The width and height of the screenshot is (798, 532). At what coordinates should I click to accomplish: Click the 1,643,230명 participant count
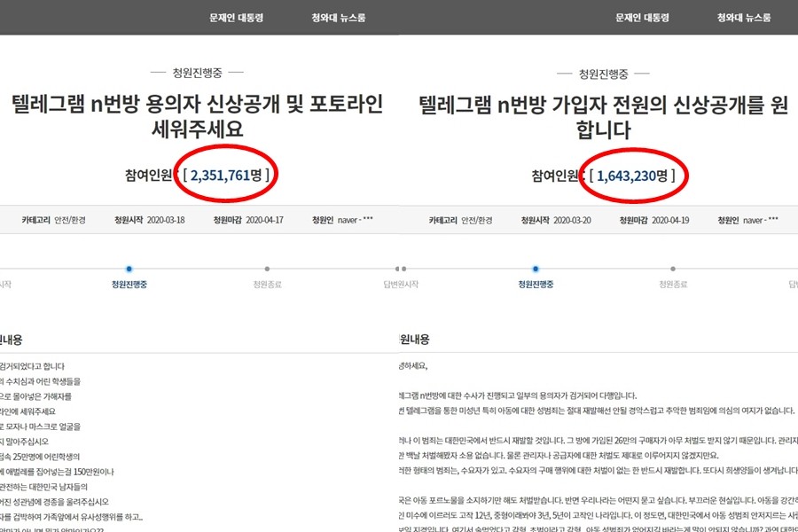point(635,176)
